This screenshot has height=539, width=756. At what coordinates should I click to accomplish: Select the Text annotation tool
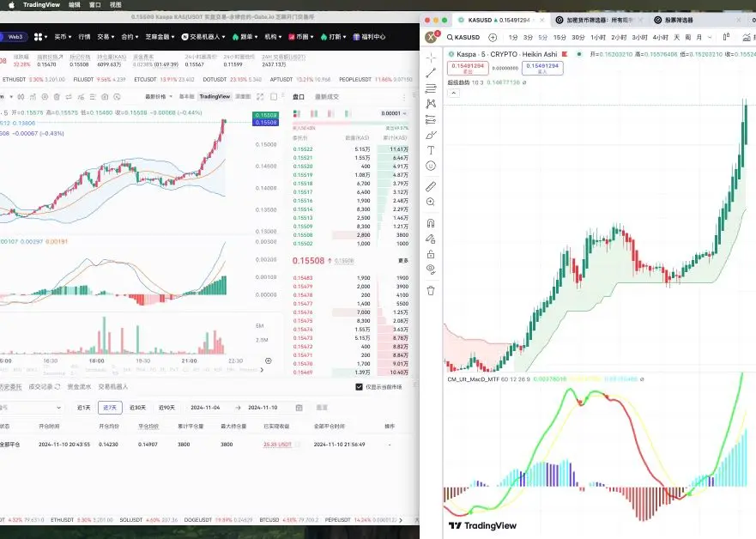(x=431, y=150)
